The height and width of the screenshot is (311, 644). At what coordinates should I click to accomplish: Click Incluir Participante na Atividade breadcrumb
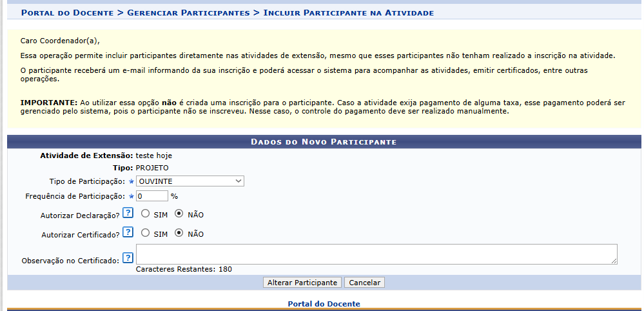pos(349,13)
